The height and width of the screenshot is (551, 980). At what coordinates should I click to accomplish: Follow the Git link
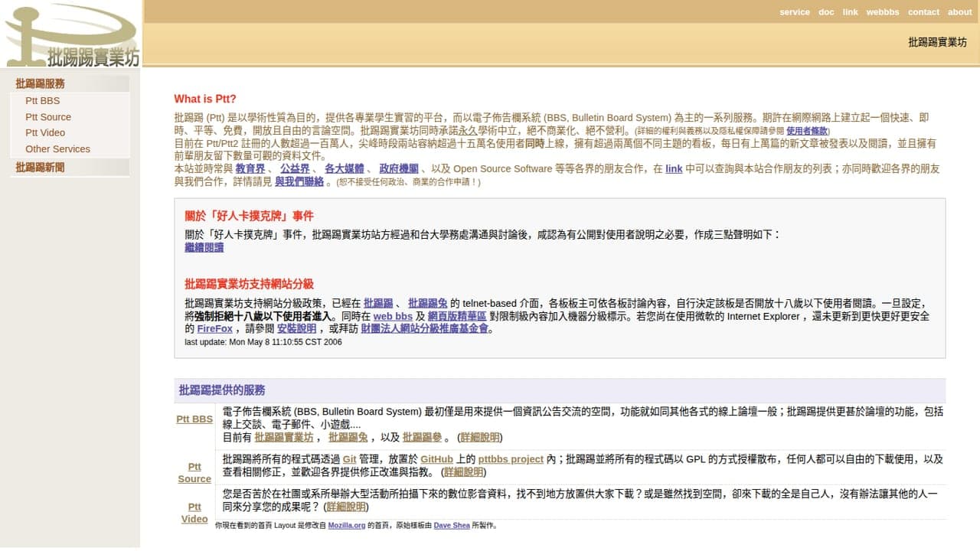point(350,459)
